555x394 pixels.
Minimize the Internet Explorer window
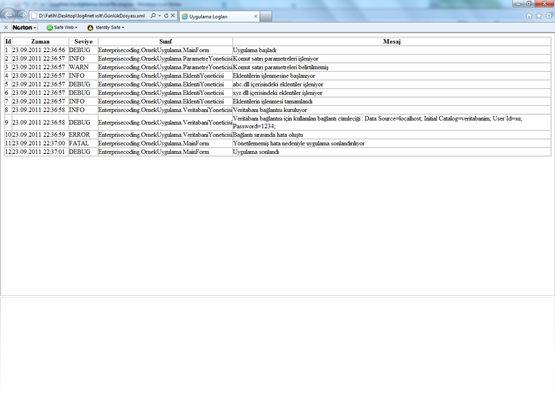click(518, 4)
